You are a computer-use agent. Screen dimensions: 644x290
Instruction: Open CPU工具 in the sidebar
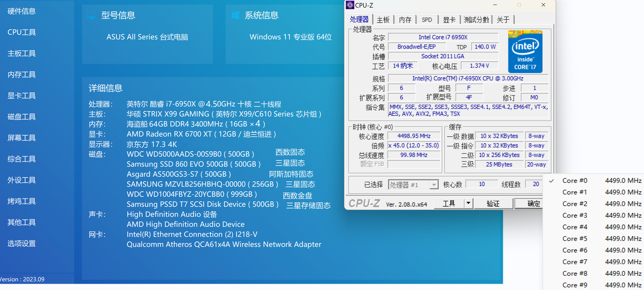(x=21, y=32)
